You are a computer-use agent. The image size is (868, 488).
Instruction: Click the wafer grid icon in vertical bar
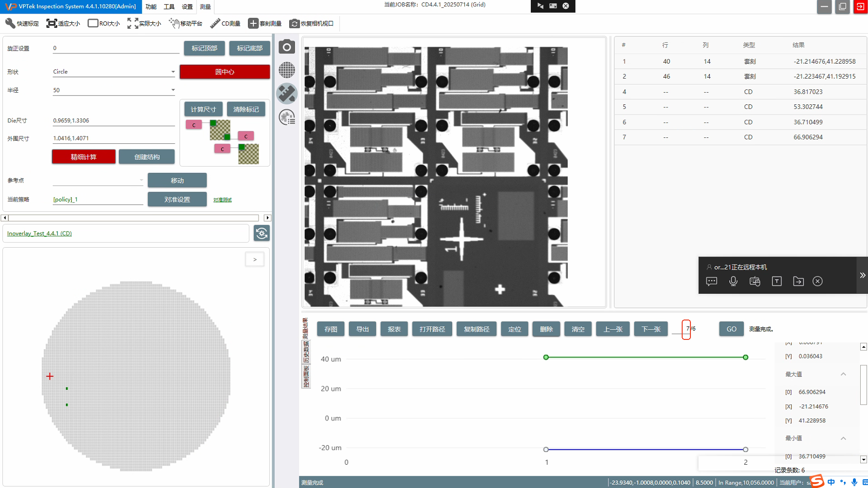coord(287,70)
